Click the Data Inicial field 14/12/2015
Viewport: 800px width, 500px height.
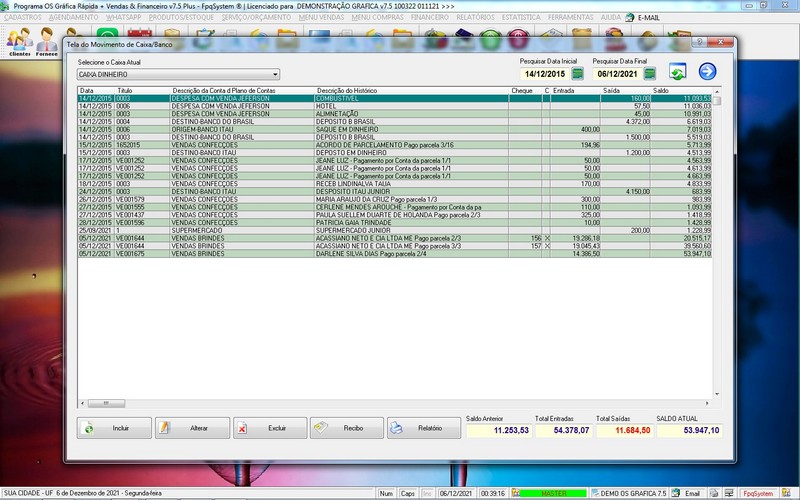(545, 74)
